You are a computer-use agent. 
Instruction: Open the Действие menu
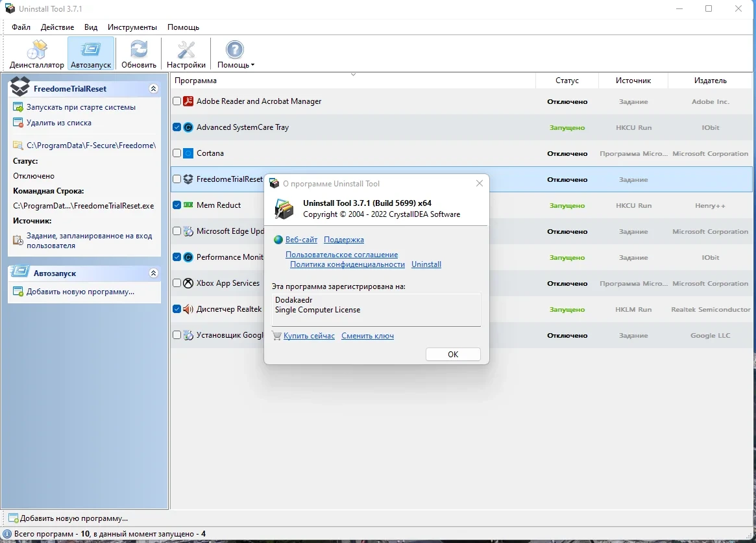coord(57,27)
